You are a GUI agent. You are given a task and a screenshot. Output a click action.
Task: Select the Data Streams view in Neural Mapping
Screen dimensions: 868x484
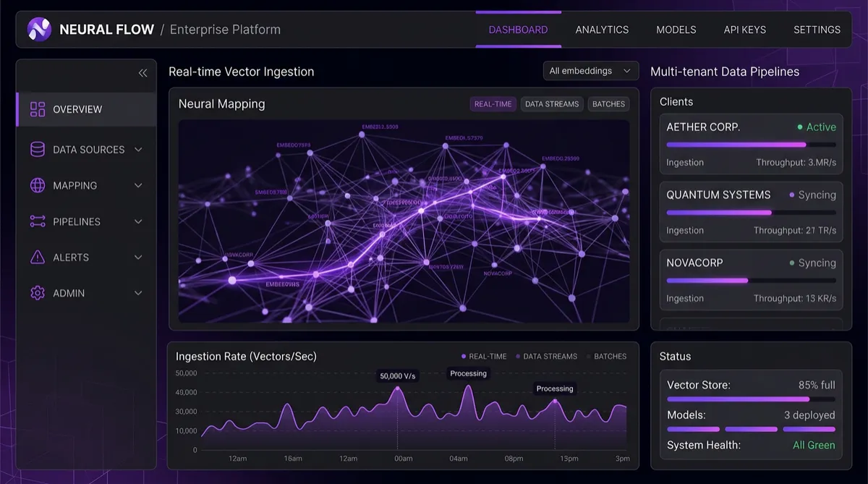(552, 104)
